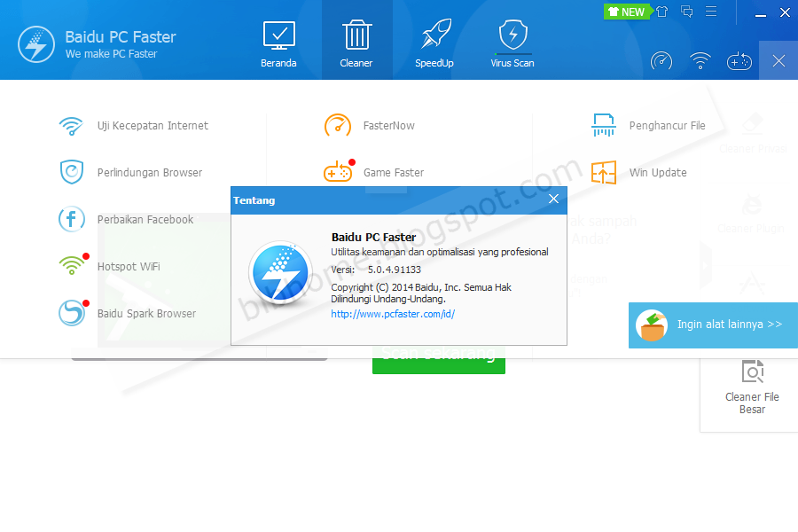Open FasterNow label
This screenshot has height=532, width=798.
tap(389, 126)
